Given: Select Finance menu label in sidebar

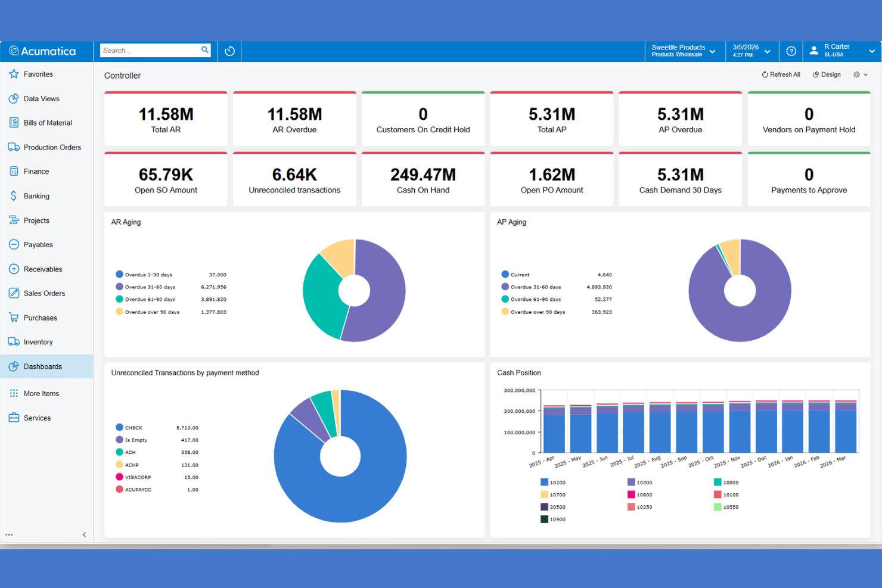Looking at the screenshot, I should coord(36,172).
